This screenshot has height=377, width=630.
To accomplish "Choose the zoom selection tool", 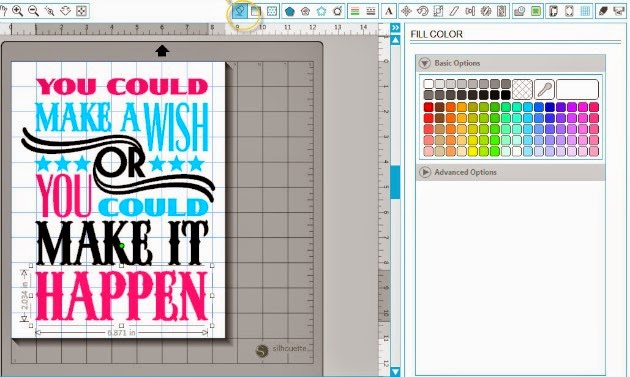I will 49,11.
